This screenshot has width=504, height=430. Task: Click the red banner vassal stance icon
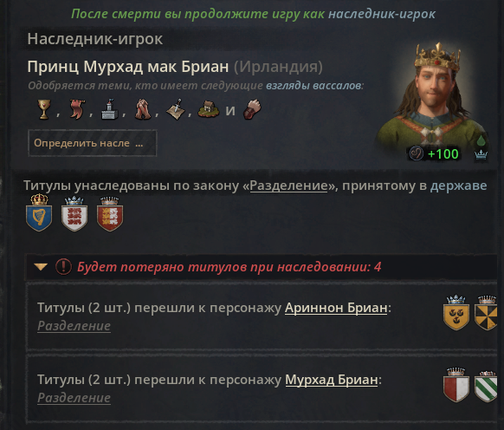click(77, 109)
